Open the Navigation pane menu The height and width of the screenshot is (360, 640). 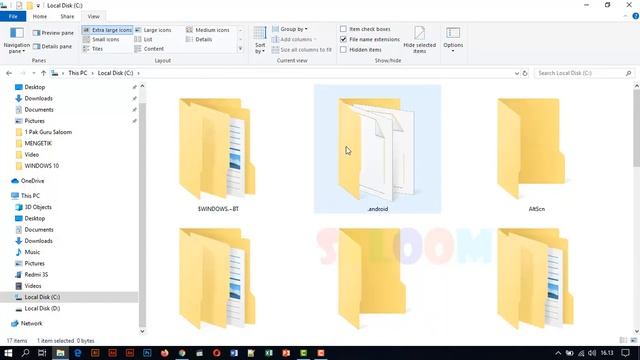[17, 40]
